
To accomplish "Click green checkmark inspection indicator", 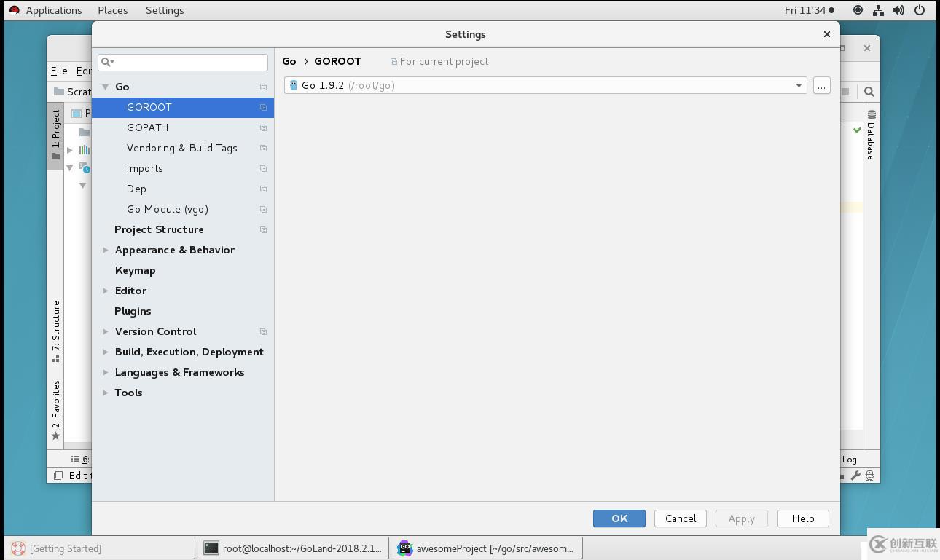I will point(857,130).
